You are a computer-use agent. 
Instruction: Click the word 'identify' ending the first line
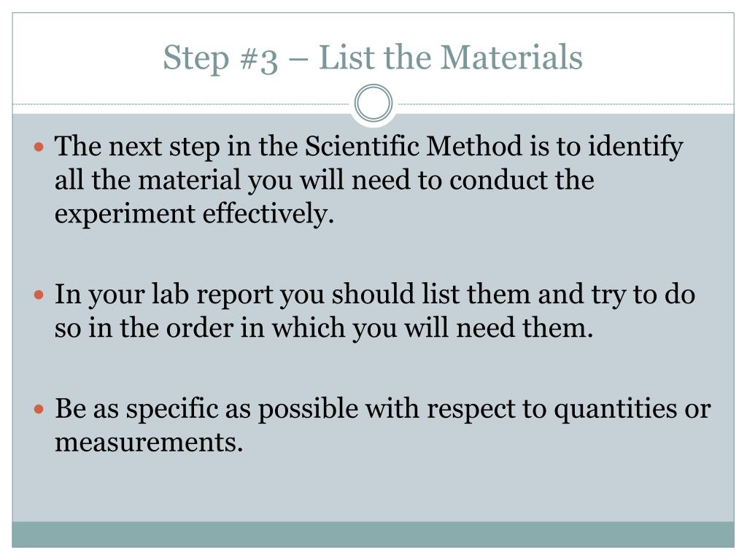point(635,146)
